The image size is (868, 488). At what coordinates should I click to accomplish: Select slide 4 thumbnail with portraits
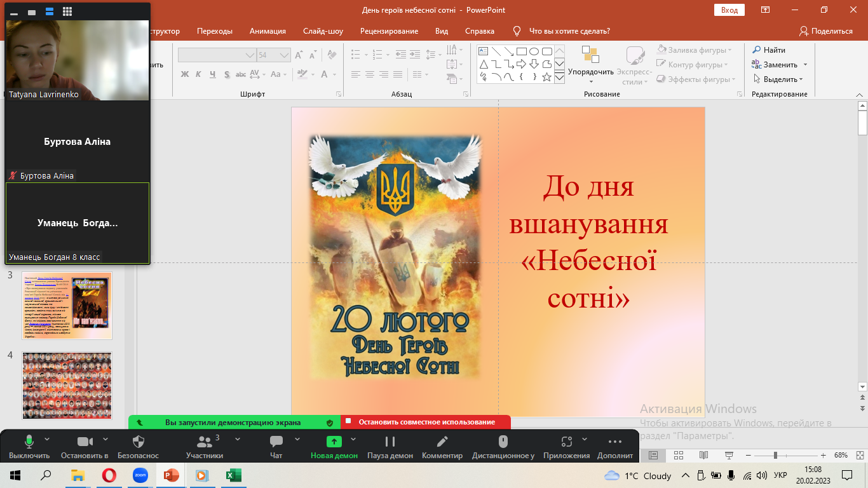[67, 385]
